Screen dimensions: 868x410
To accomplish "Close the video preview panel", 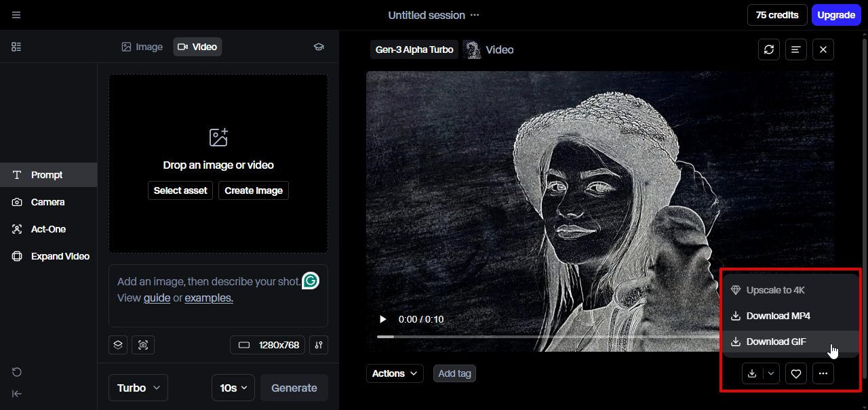I will (x=823, y=49).
